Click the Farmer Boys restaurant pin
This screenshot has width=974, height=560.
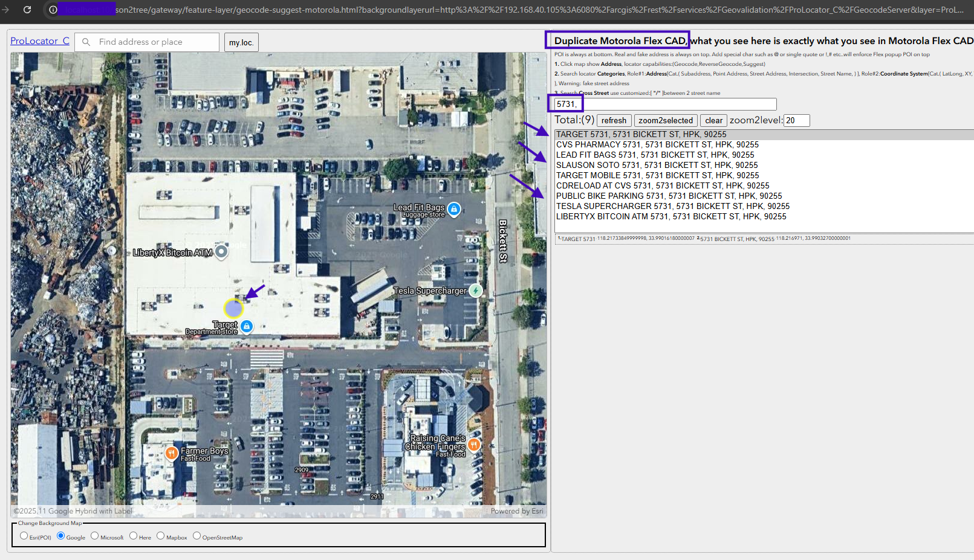click(x=172, y=452)
